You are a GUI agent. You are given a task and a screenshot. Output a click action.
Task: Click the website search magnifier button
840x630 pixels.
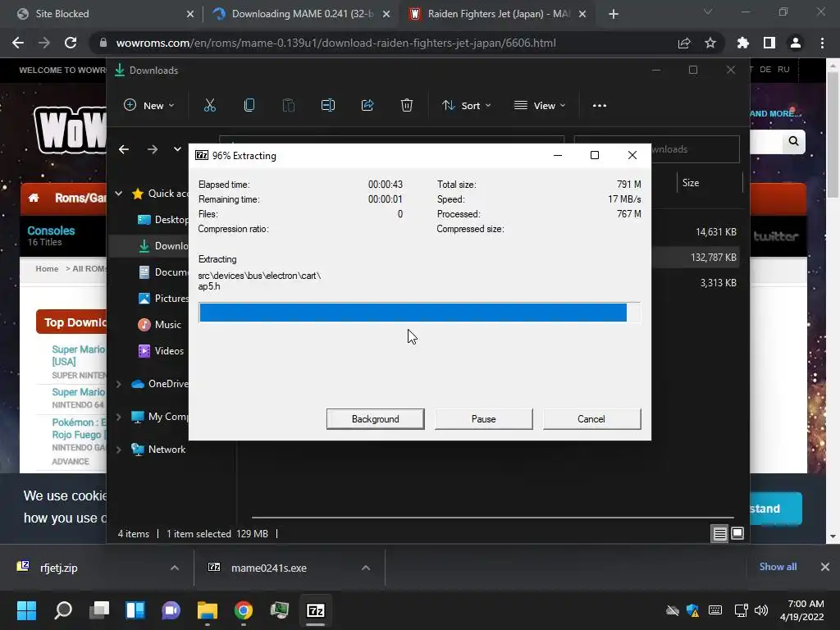tap(793, 141)
